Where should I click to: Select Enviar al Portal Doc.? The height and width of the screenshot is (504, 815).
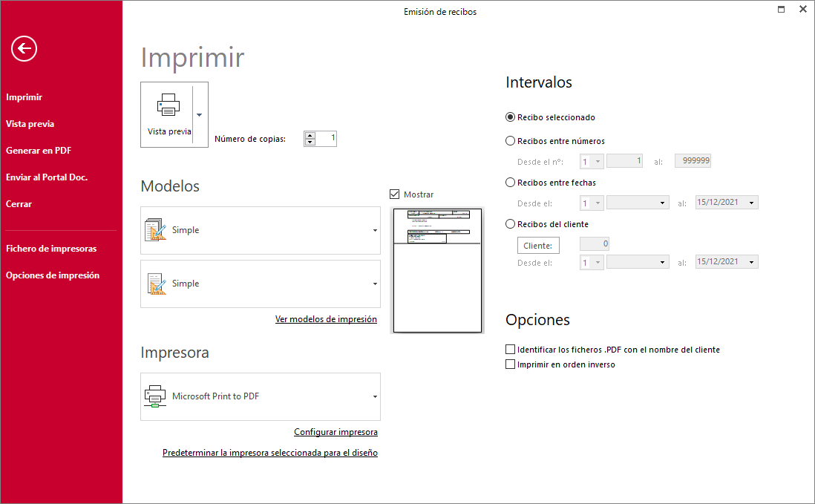coord(47,177)
